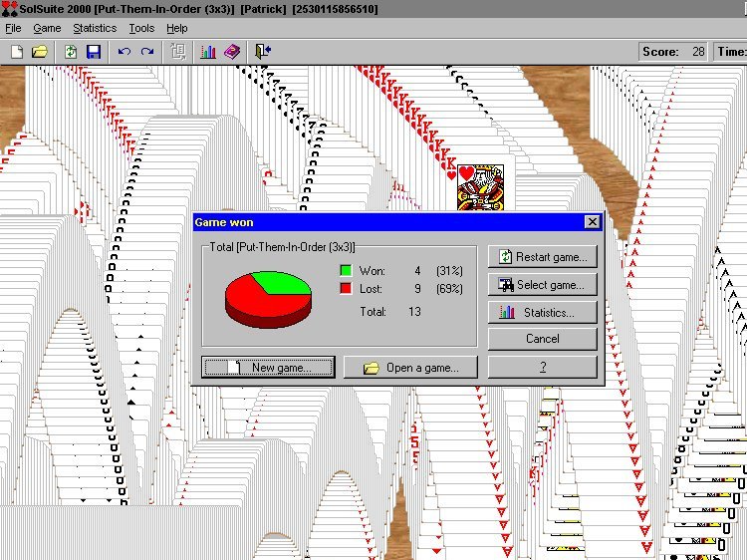The height and width of the screenshot is (560, 747).
Task: Open the Statistics menu
Action: pyautogui.click(x=95, y=28)
